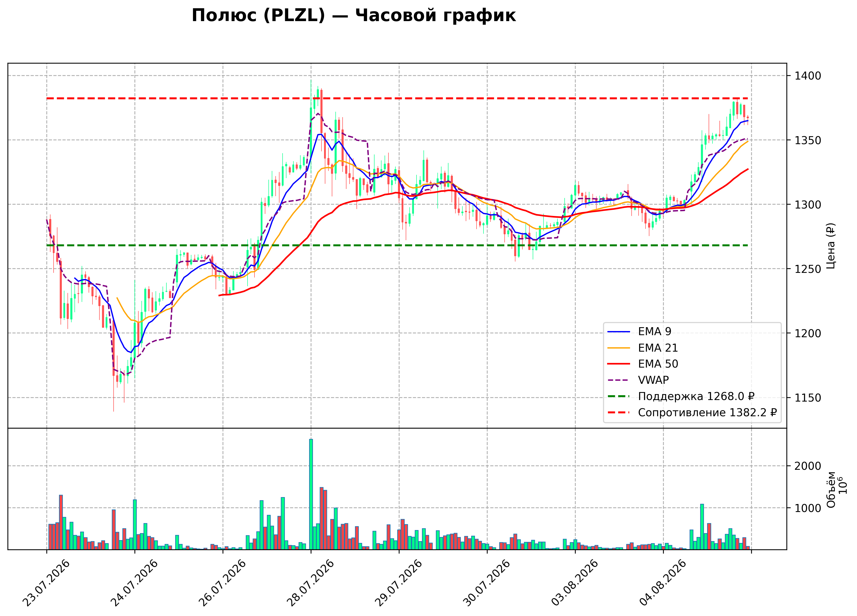Click the 24.07.2026 date label
This screenshot has width=857, height=616.
(x=135, y=583)
